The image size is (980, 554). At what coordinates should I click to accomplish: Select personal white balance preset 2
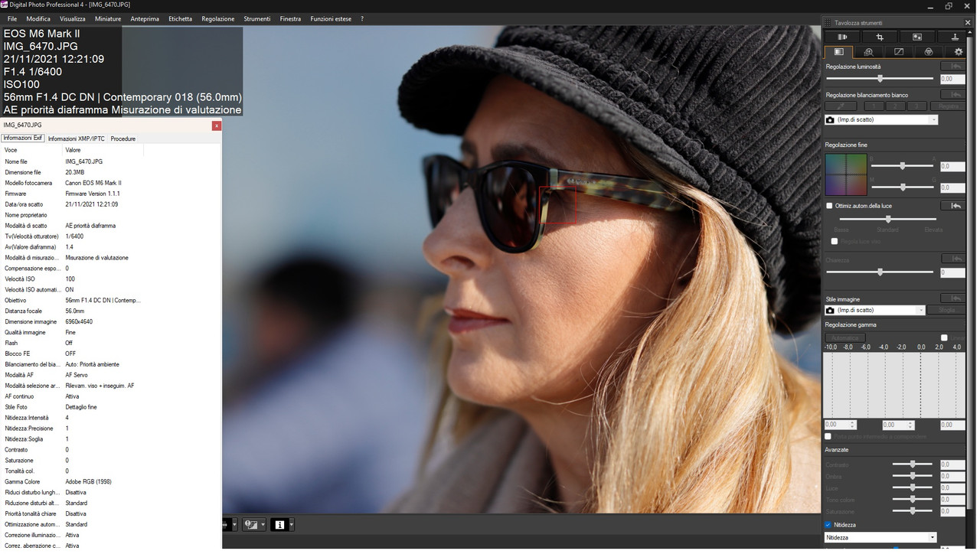[x=895, y=106]
